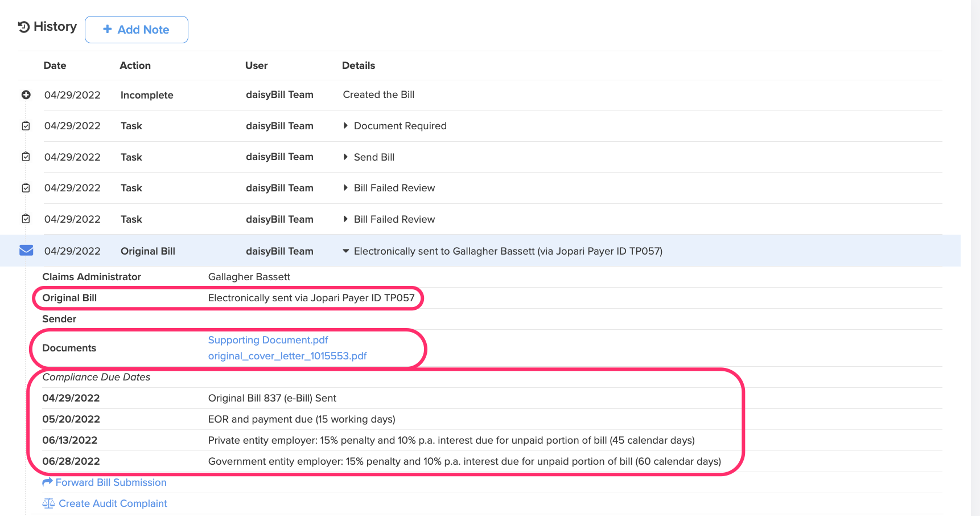The width and height of the screenshot is (980, 516).
Task: Click the task icon on first Bill Failed Review row
Action: point(26,188)
